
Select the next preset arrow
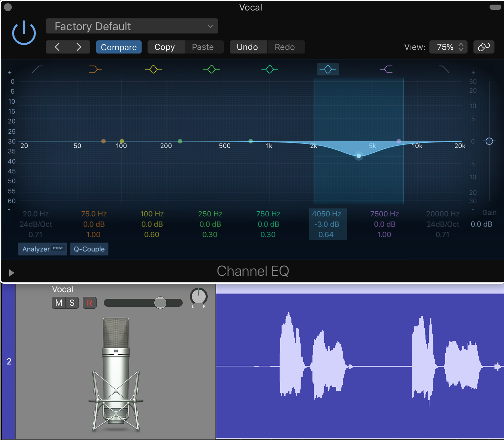click(79, 47)
